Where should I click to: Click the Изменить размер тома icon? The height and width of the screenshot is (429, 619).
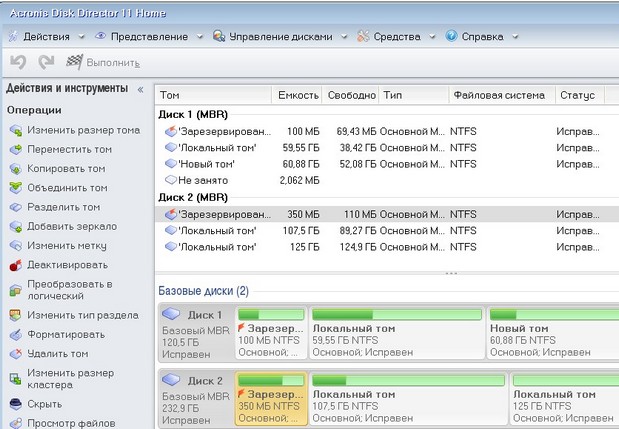16,130
